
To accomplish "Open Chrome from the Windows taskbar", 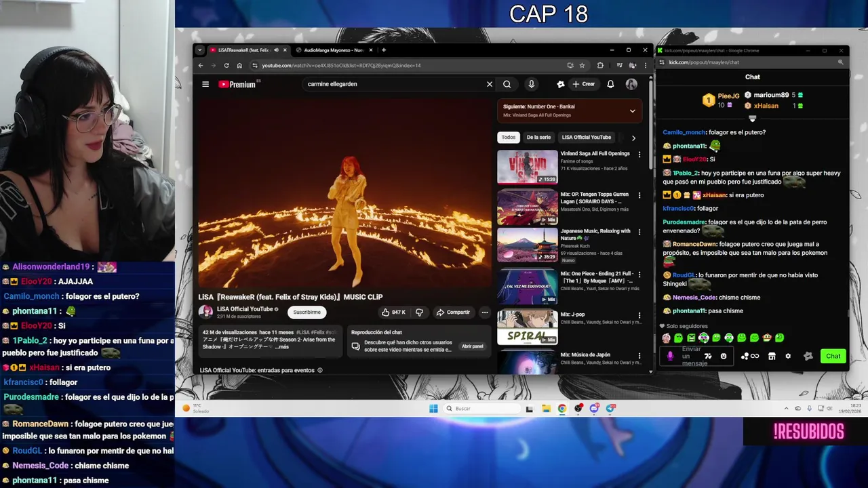I will coord(562,409).
